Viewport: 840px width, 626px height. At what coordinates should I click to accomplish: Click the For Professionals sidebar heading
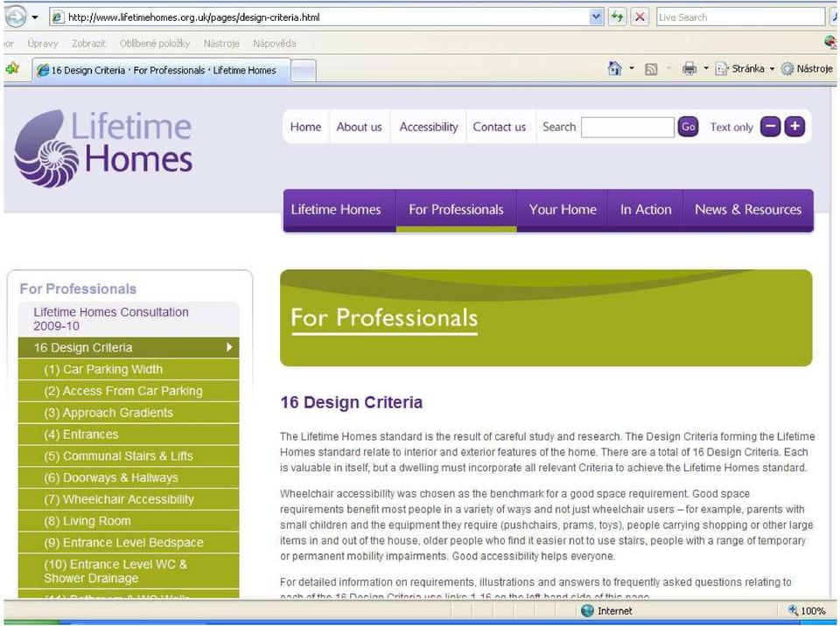pos(78,289)
